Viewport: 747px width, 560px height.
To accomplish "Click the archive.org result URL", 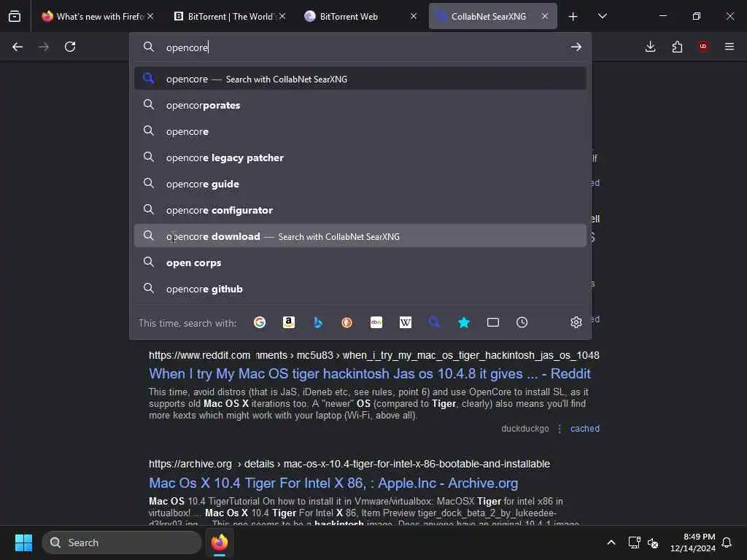I will click(x=349, y=464).
